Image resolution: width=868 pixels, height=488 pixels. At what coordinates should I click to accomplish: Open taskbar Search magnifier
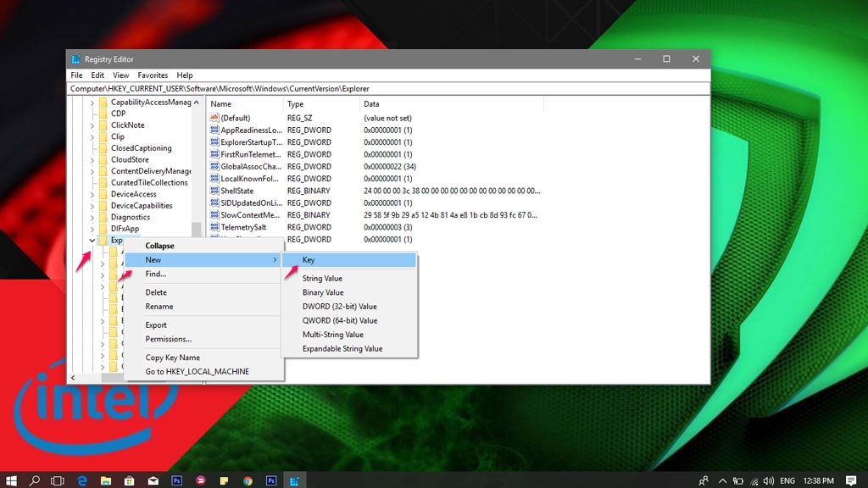pos(34,480)
